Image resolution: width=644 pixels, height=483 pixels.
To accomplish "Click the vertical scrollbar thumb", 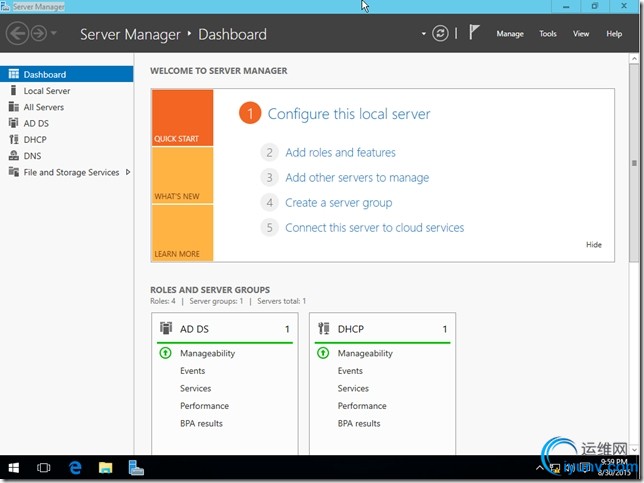I will pos(634,163).
